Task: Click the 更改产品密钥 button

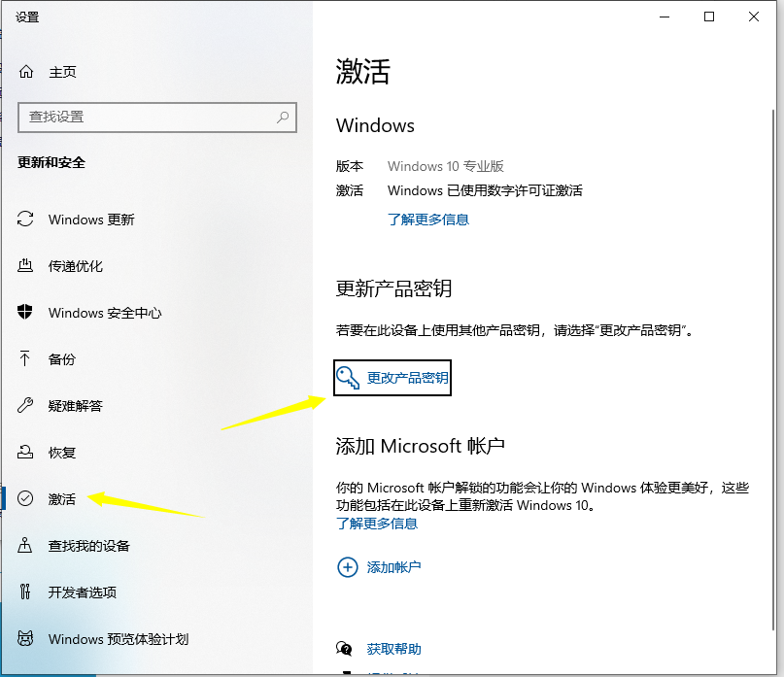Action: click(393, 378)
